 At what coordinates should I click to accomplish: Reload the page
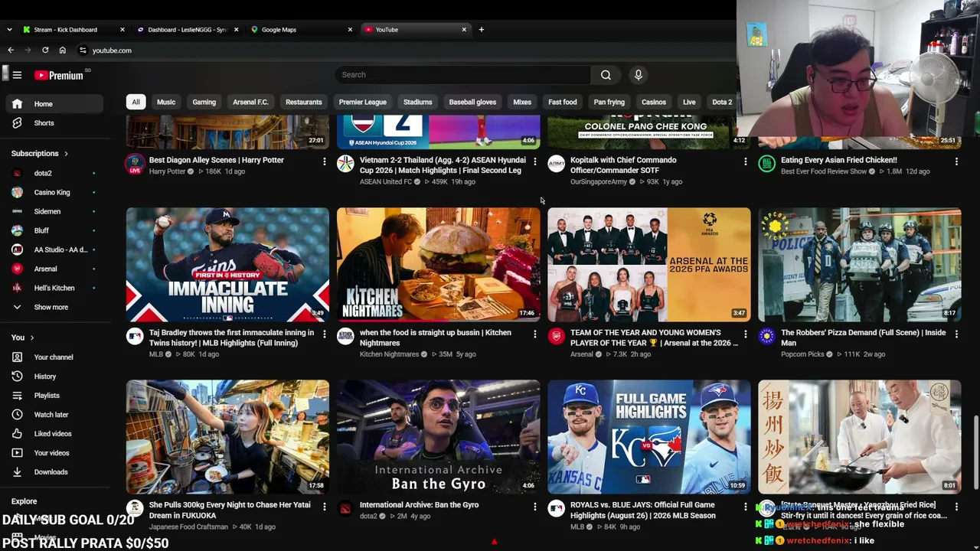pos(45,51)
